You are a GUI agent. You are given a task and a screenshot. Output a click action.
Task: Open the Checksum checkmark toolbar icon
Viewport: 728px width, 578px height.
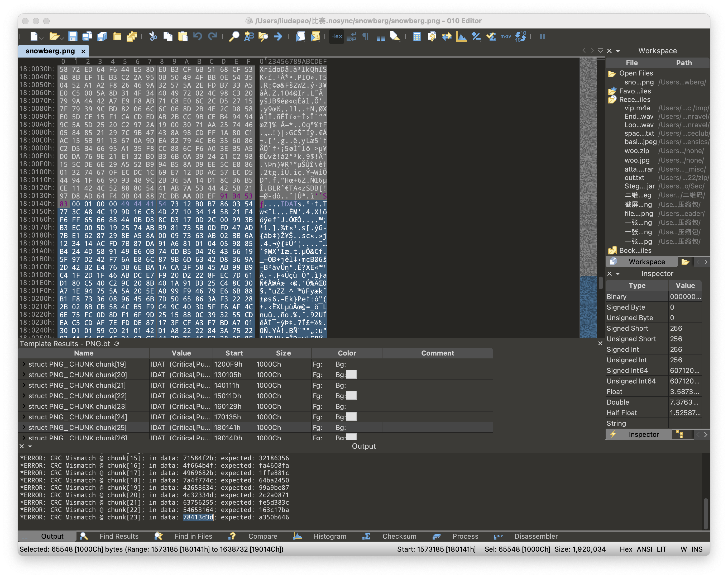click(491, 36)
